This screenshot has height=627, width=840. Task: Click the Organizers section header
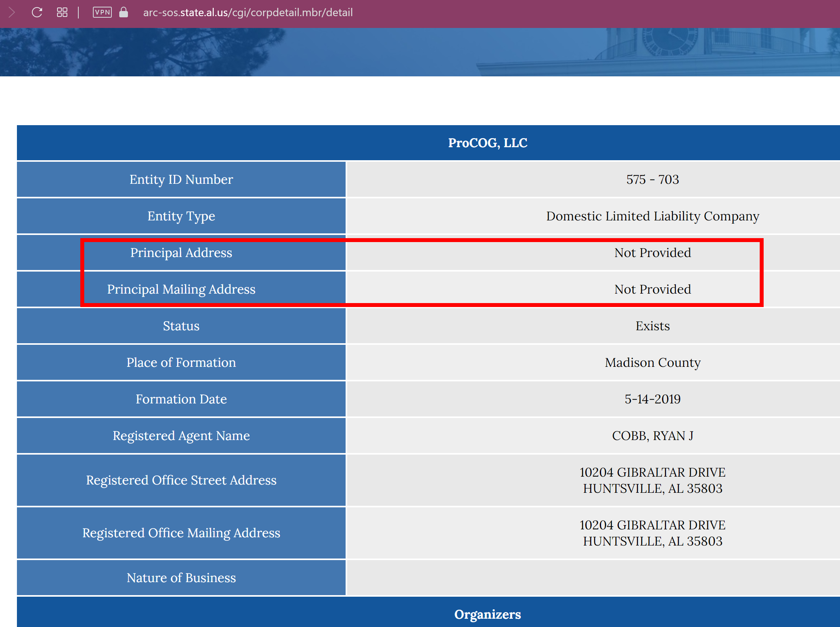(488, 614)
